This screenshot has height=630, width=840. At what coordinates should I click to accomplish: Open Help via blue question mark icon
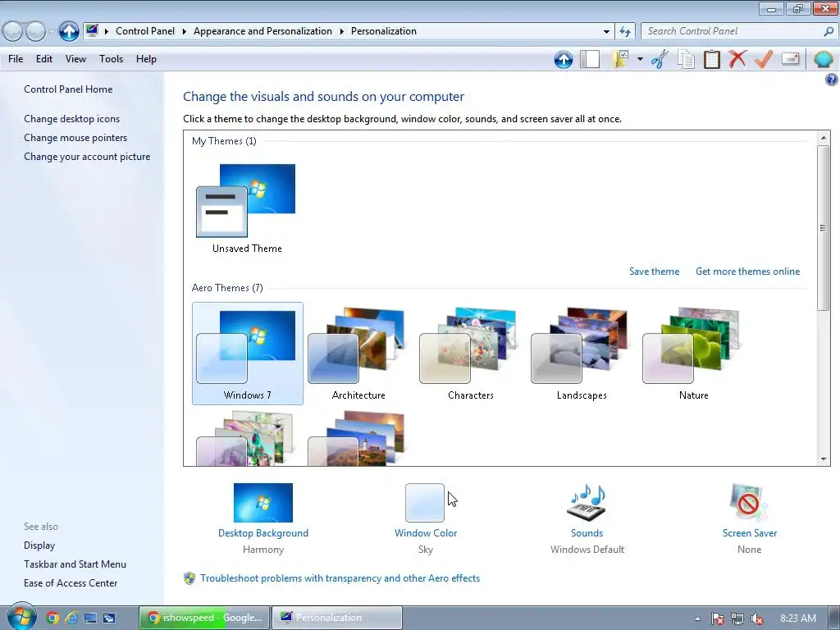pyautogui.click(x=831, y=80)
